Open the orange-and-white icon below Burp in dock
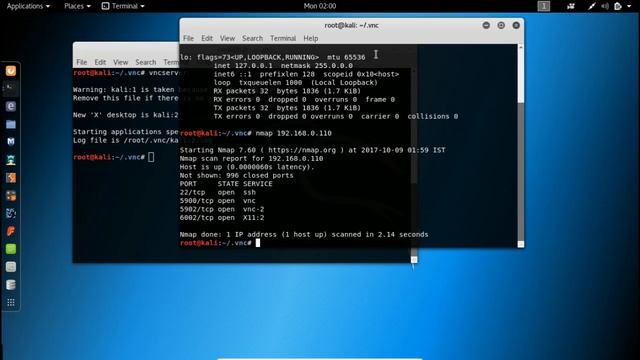This screenshot has width=640, height=360. pyautogui.click(x=11, y=196)
